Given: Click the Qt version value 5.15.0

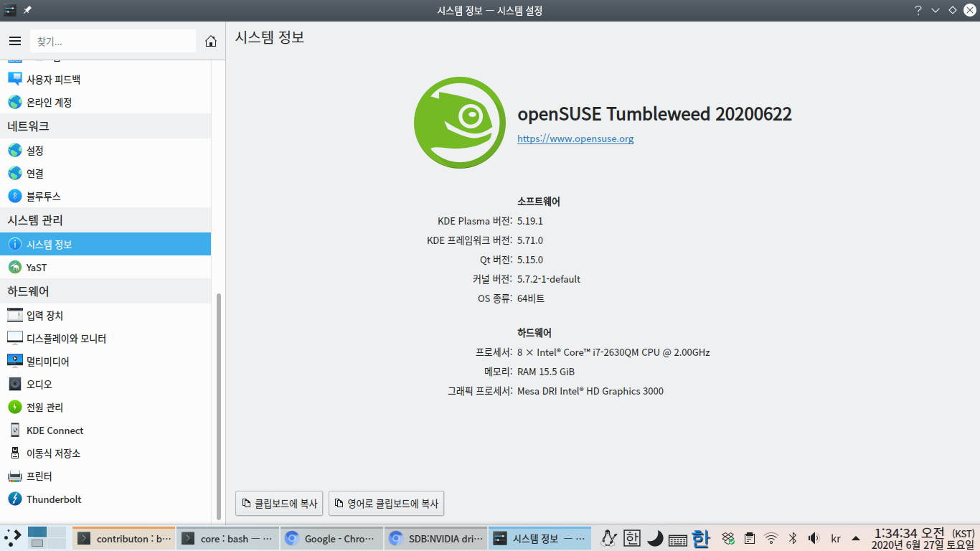Looking at the screenshot, I should (530, 260).
